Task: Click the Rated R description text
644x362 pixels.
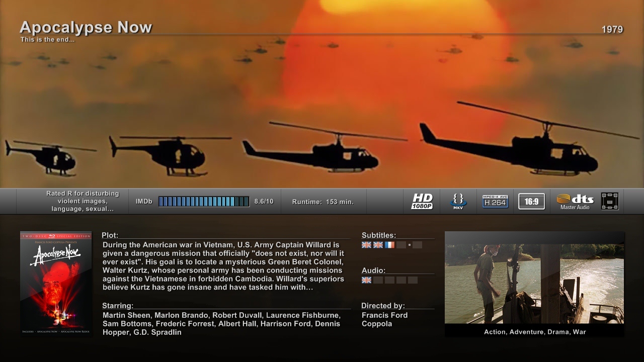Action: [83, 201]
